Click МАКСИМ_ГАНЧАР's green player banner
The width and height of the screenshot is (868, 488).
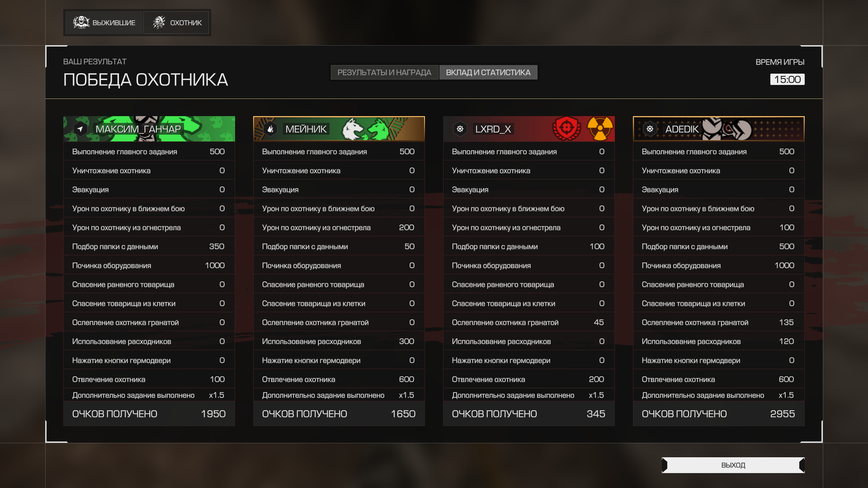149,129
